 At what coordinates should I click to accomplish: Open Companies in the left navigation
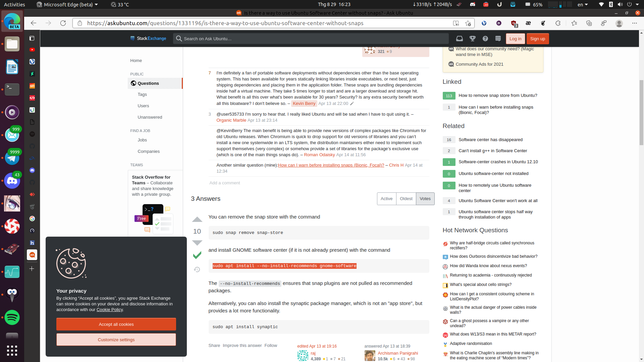click(x=149, y=152)
